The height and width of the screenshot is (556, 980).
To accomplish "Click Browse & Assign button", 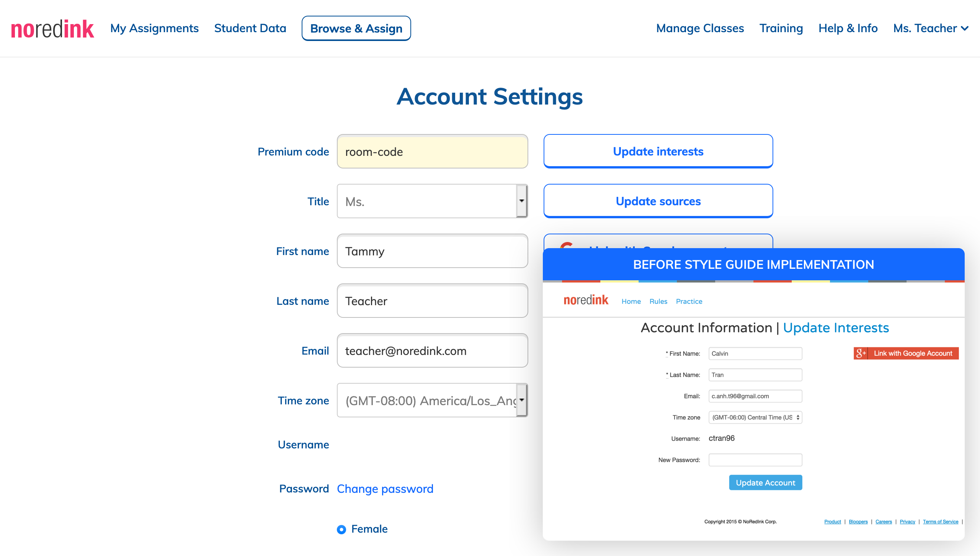I will click(356, 28).
